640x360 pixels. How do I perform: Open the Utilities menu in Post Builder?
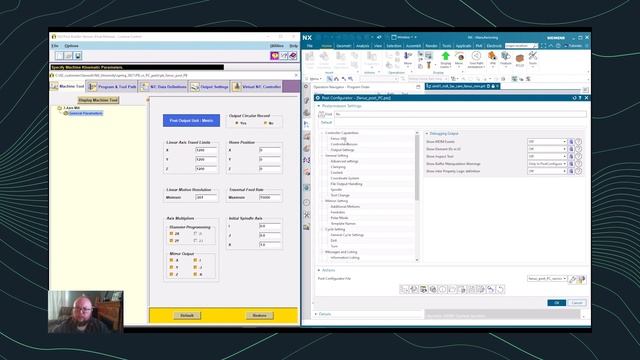(x=277, y=46)
